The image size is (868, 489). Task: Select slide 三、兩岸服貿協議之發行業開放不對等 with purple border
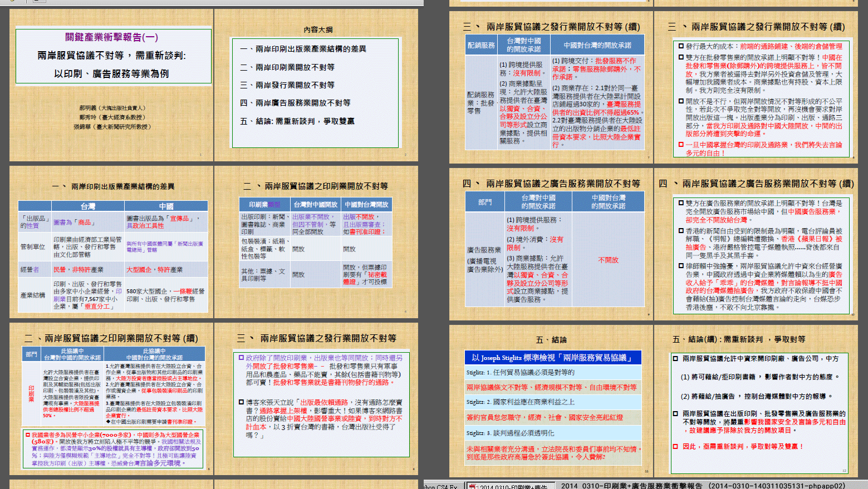[x=316, y=399]
